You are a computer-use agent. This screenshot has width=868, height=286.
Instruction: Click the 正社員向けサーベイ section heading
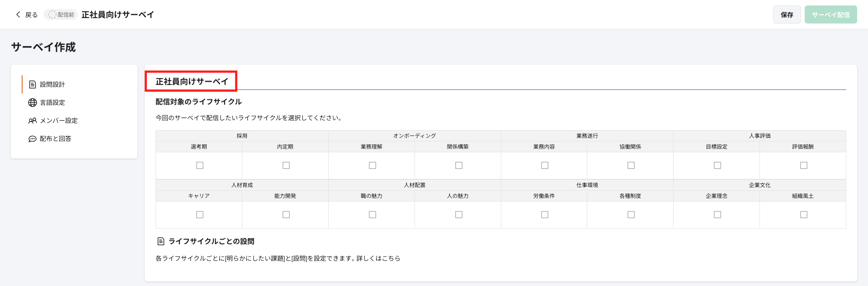coord(192,81)
